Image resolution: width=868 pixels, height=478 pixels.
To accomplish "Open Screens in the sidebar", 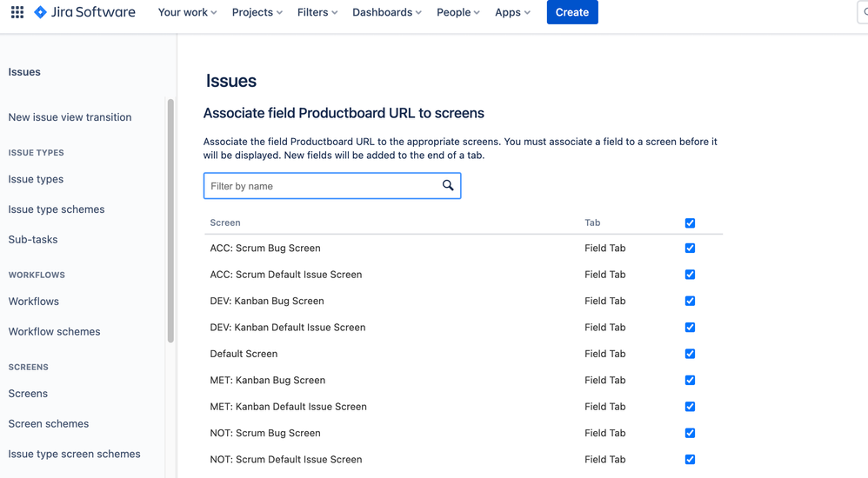I will [x=28, y=394].
